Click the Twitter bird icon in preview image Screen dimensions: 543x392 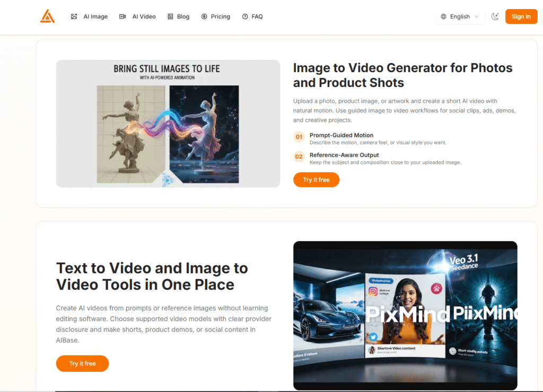click(373, 336)
